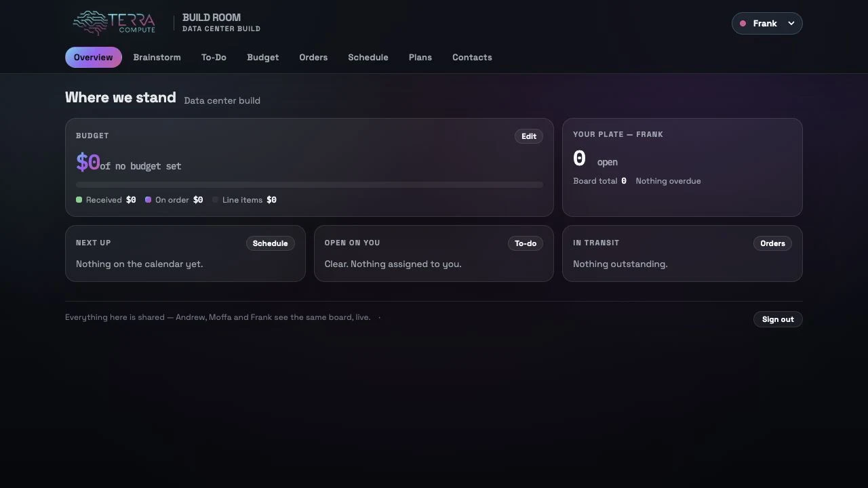Click the Schedule button in Next Up card
This screenshot has width=868, height=488.
(x=270, y=243)
